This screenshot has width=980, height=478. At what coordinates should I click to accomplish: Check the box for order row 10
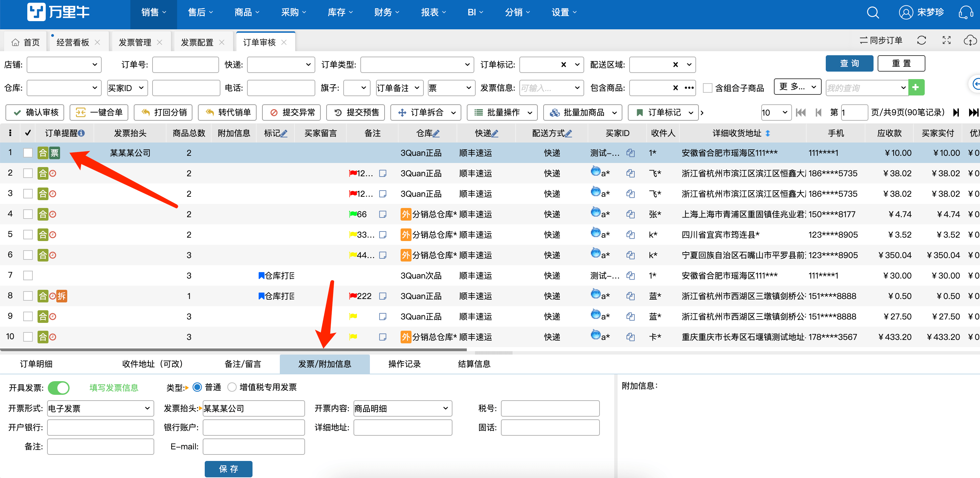coord(28,337)
